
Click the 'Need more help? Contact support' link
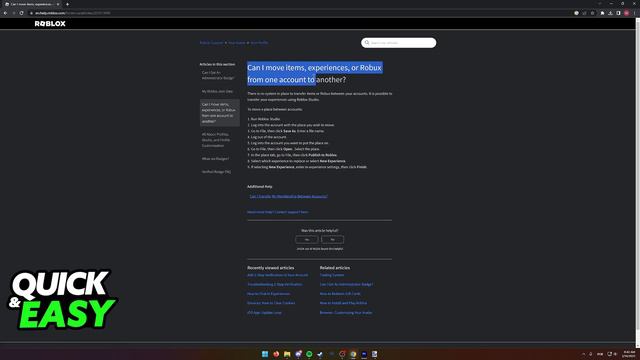(x=278, y=212)
